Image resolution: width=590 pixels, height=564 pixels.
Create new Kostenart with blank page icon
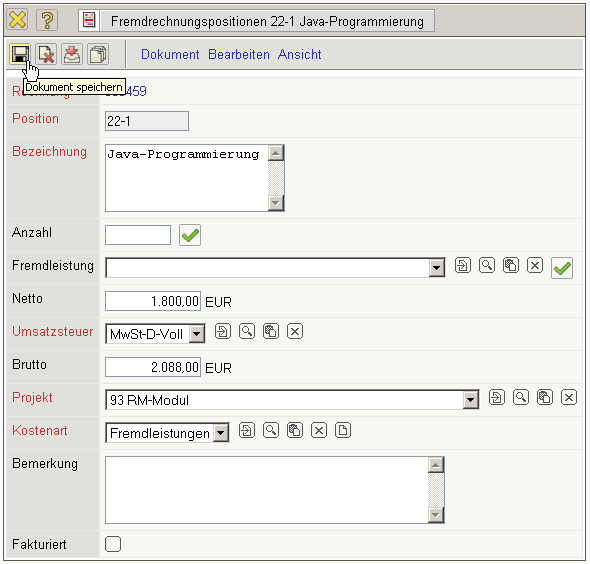click(343, 430)
